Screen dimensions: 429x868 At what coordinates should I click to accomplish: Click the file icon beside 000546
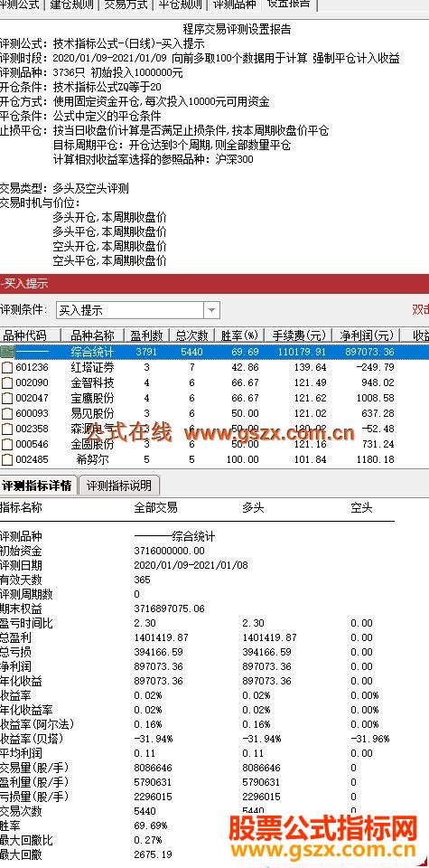point(6,444)
